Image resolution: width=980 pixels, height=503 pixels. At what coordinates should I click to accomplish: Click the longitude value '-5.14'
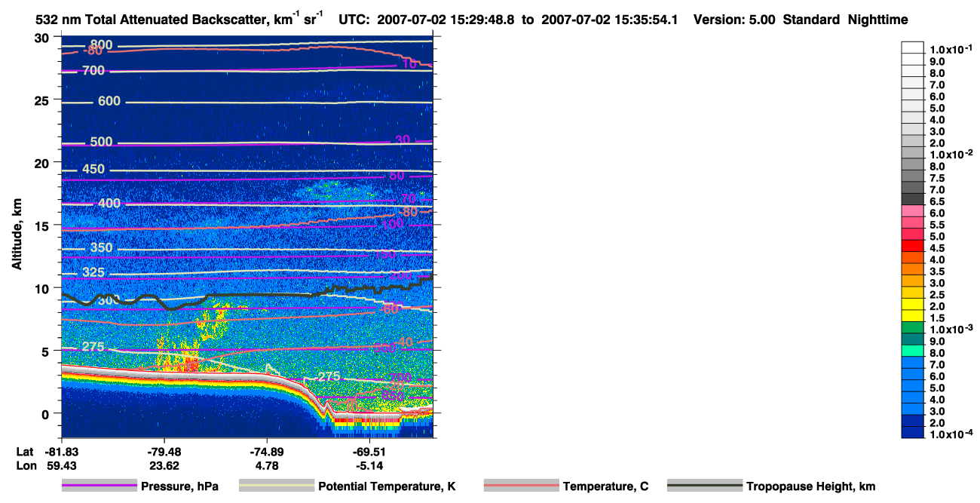370,466
